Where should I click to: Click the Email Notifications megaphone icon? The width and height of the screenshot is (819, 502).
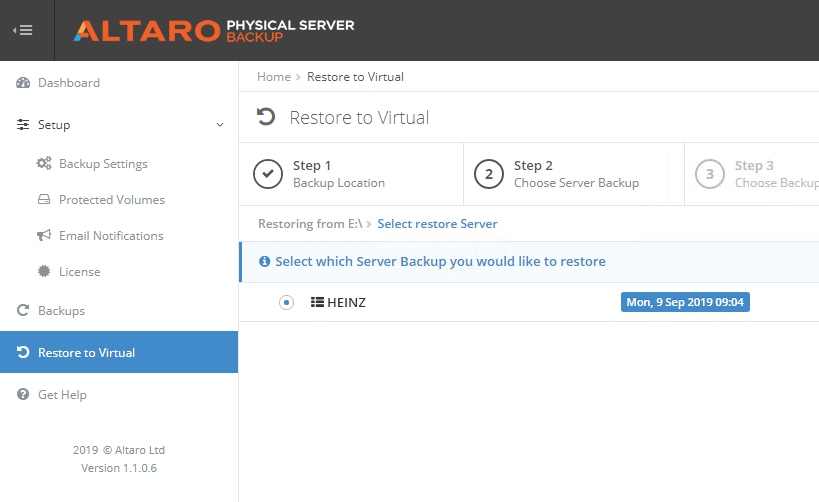pos(44,236)
